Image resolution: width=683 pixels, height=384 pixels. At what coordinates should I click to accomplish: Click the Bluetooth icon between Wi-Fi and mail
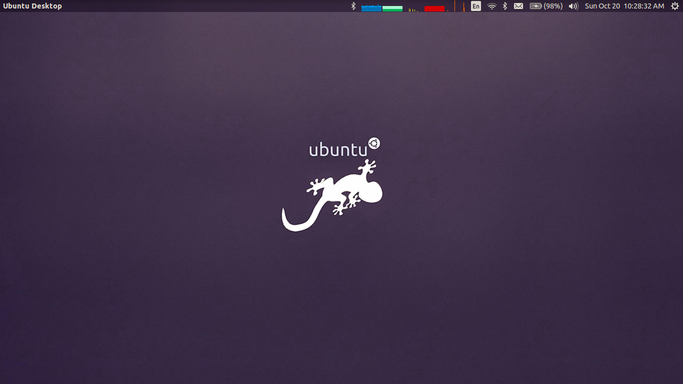pos(505,6)
